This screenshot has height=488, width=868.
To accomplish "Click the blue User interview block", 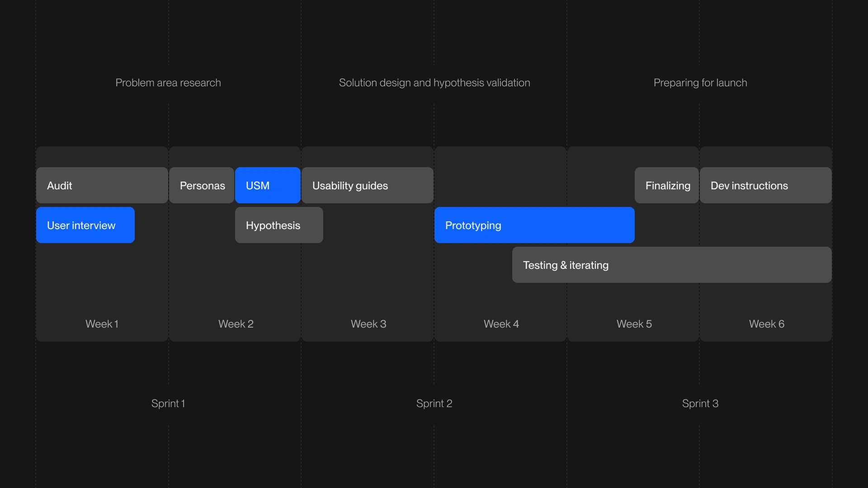I will point(85,225).
